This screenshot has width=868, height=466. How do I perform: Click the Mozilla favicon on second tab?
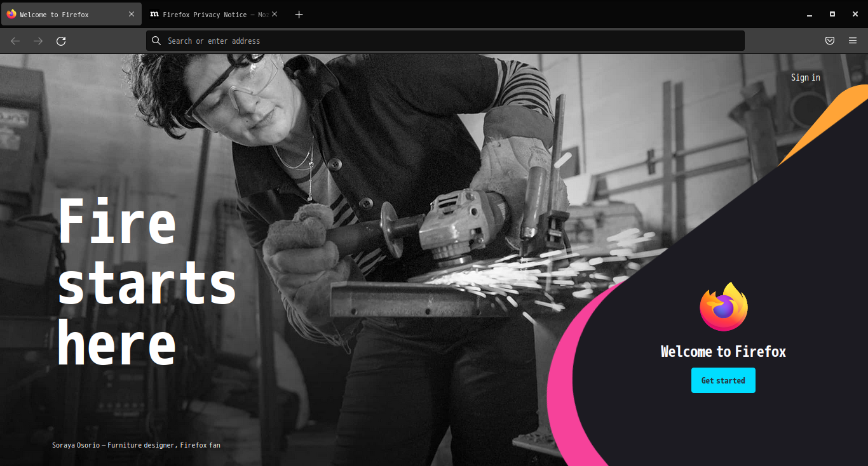click(x=154, y=14)
